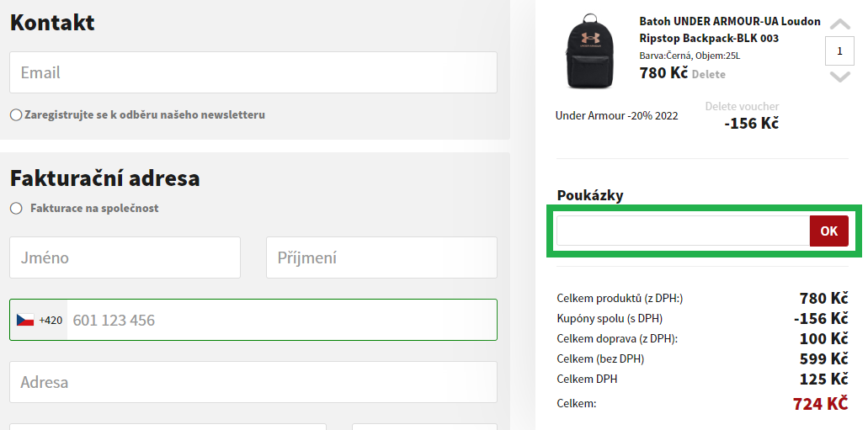The height and width of the screenshot is (430, 868).
Task: Remove backpack via the Delete link
Action: pyautogui.click(x=709, y=74)
